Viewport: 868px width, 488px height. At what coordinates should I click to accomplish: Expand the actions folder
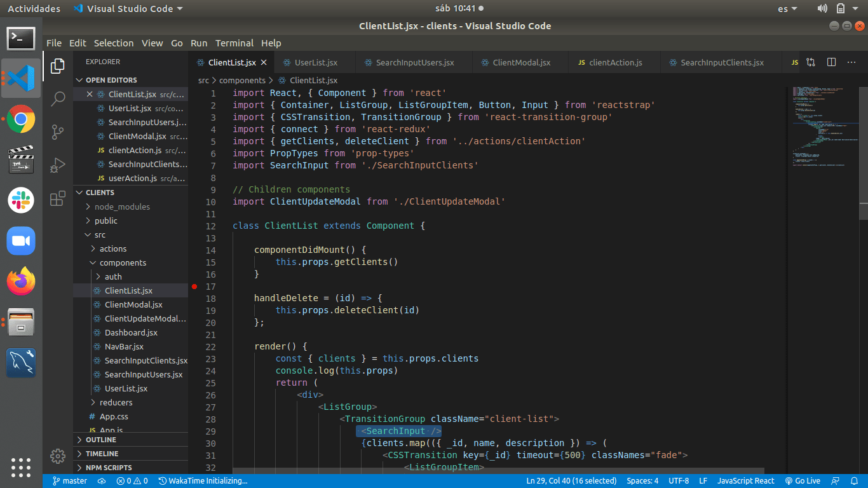(131, 248)
